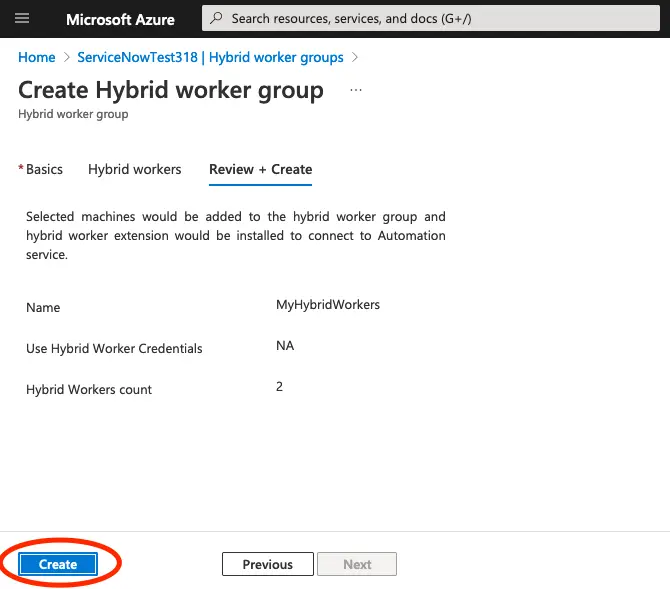Image resolution: width=670 pixels, height=589 pixels.
Task: Focus the Search resources, services, and docs field
Action: (431, 18)
